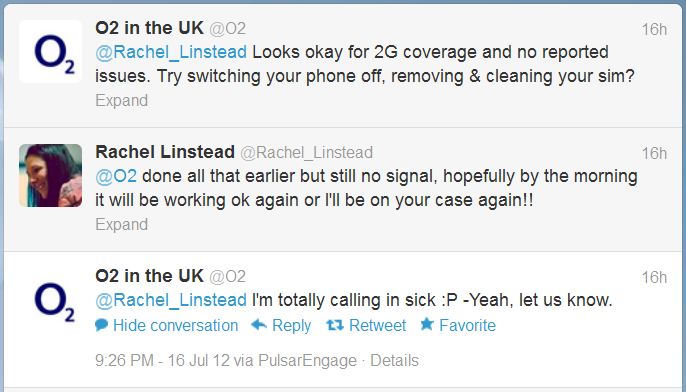The width and height of the screenshot is (686, 392).
Task: Open the @O2 mention in Rachel's tweet
Action: tap(116, 176)
